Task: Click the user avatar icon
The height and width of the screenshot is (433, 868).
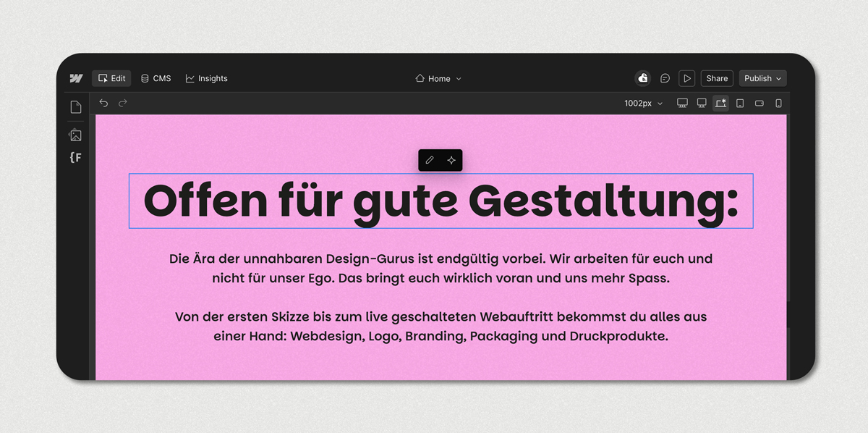Action: [x=642, y=78]
